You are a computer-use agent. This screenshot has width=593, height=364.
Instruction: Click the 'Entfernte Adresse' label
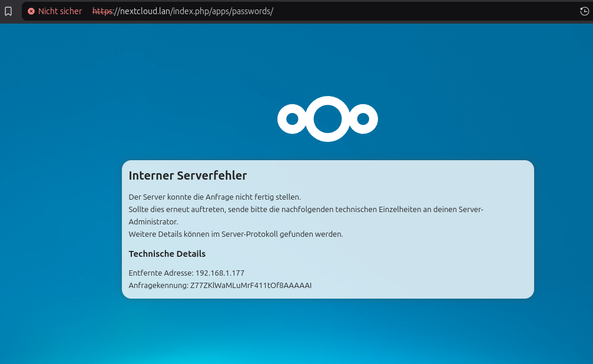[x=160, y=273]
